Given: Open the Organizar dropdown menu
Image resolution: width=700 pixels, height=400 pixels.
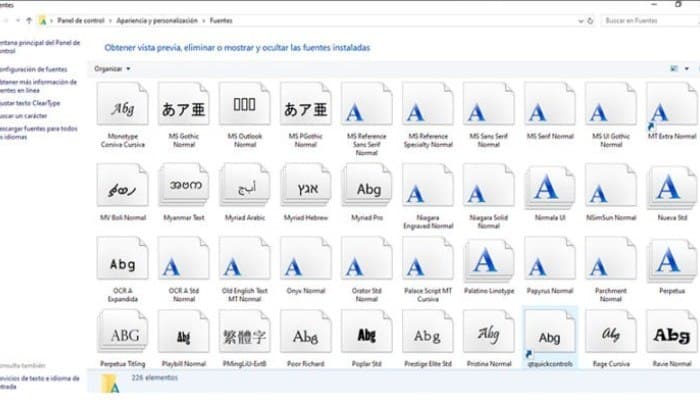Looking at the screenshot, I should click(112, 69).
